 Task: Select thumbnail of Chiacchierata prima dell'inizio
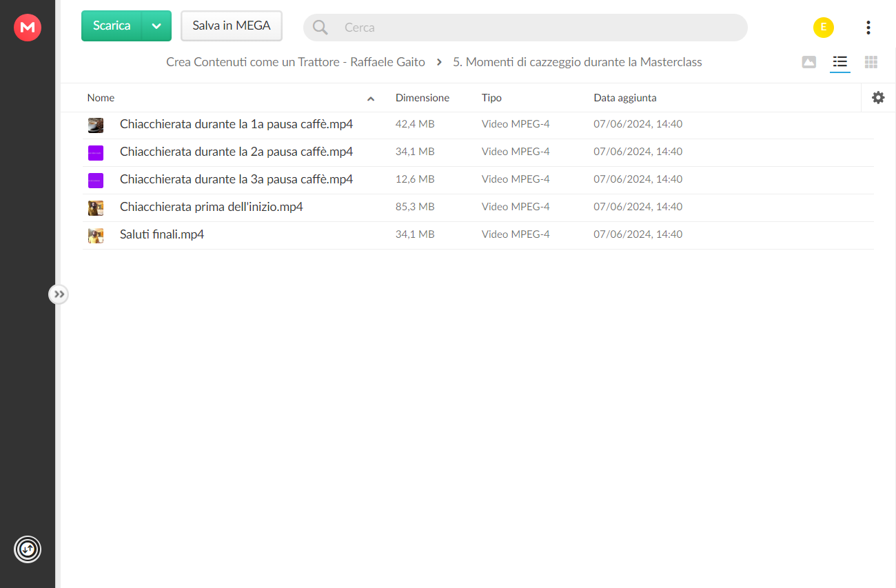(x=96, y=207)
